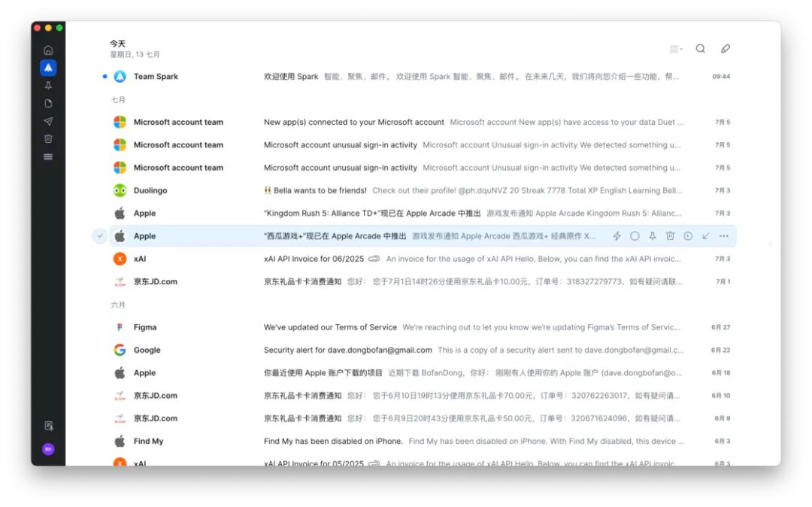
Task: Open the contact-card icon near the sidebar bottom
Action: (x=49, y=427)
